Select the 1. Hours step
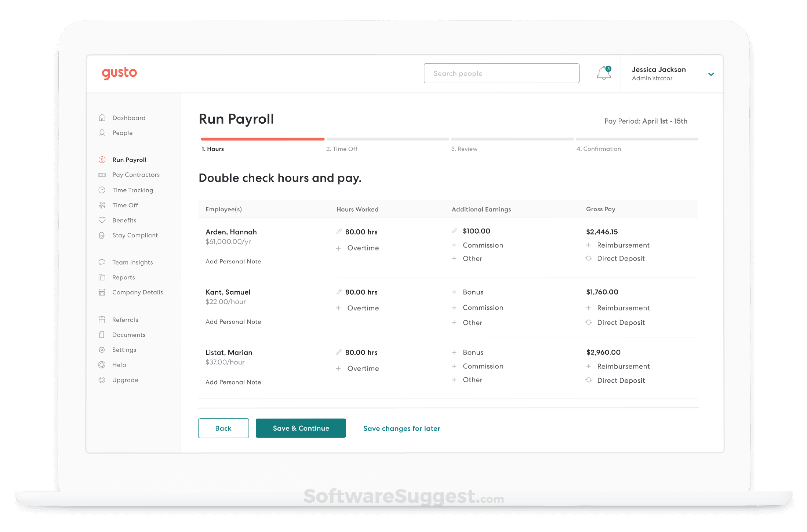The height and width of the screenshot is (532, 807). point(212,149)
